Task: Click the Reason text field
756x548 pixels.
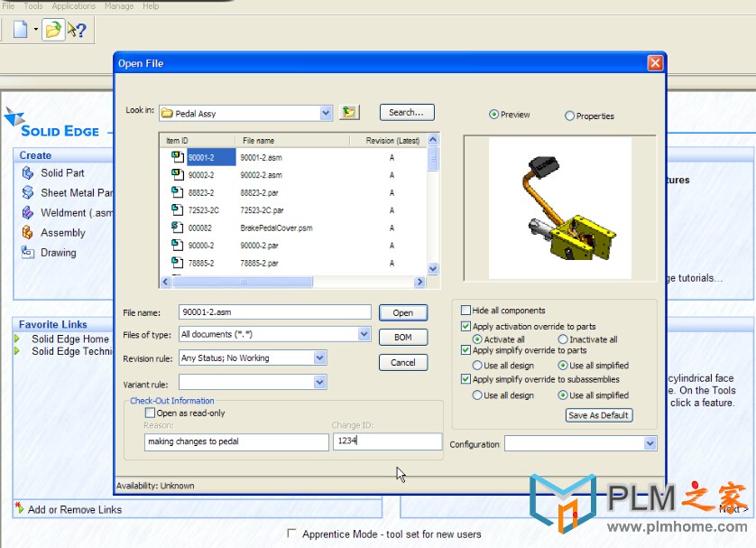Action: tap(236, 441)
